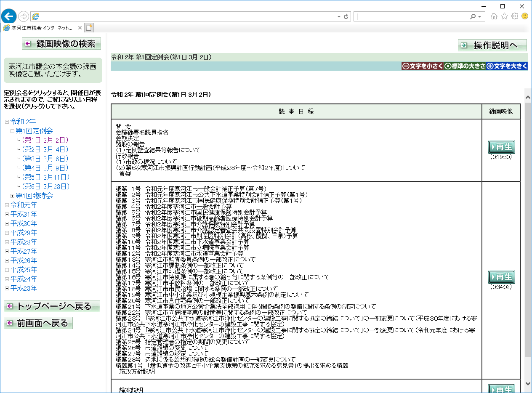Open the 平成27年 year link
The width and height of the screenshot is (532, 393).
pyautogui.click(x=24, y=251)
